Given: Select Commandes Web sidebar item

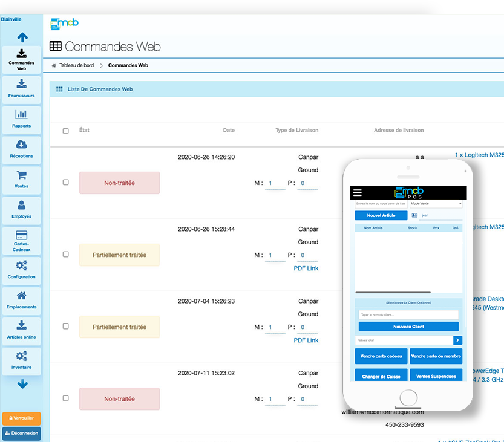Looking at the screenshot, I should click(x=21, y=59).
